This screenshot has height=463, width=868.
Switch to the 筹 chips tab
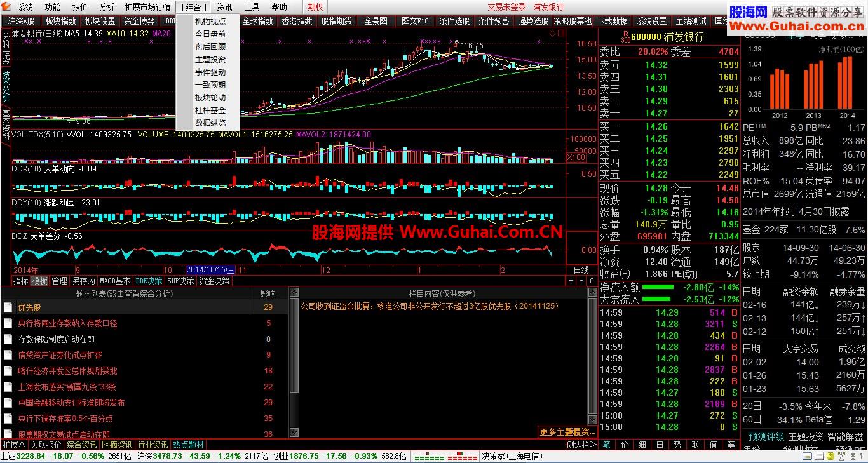pyautogui.click(x=731, y=445)
